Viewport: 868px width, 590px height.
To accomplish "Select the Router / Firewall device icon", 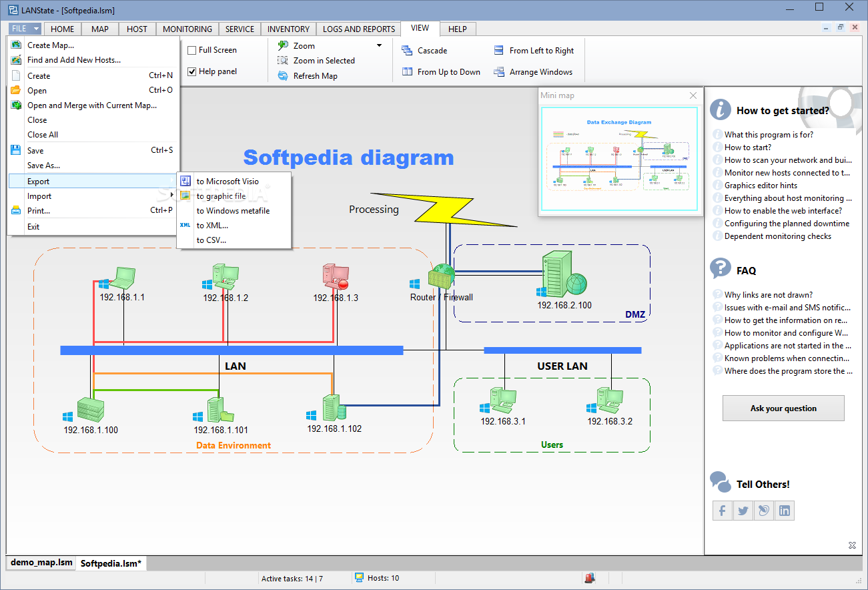I will [442, 276].
